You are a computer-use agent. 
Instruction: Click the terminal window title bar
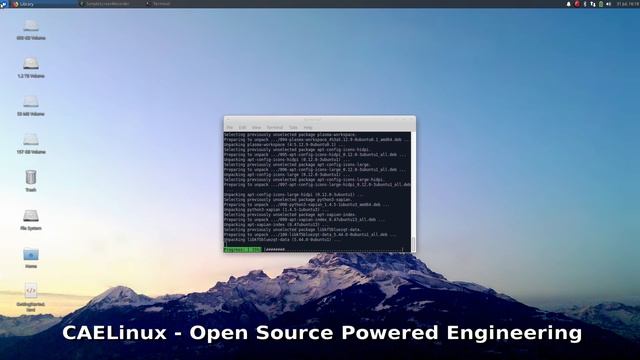click(320, 120)
